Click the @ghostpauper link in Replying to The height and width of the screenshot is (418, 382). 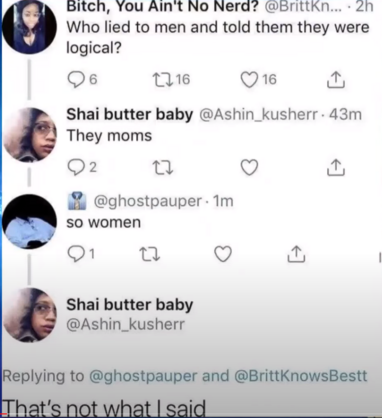click(143, 376)
